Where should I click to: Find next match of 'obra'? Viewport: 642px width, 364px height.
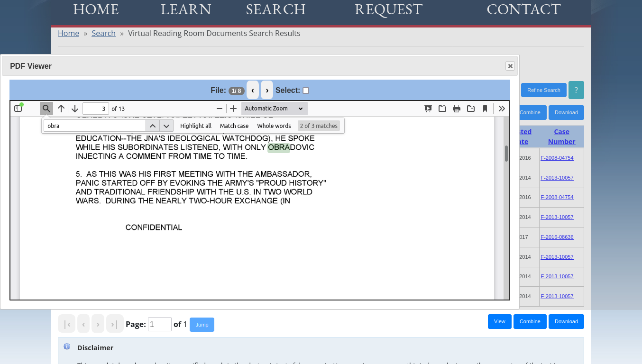[x=166, y=126]
